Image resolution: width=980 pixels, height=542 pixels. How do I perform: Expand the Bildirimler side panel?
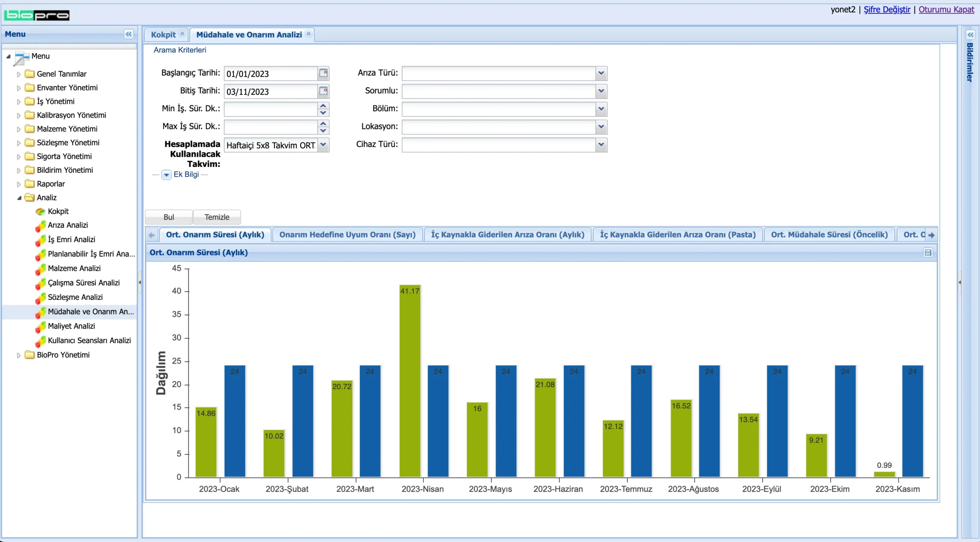coord(970,35)
